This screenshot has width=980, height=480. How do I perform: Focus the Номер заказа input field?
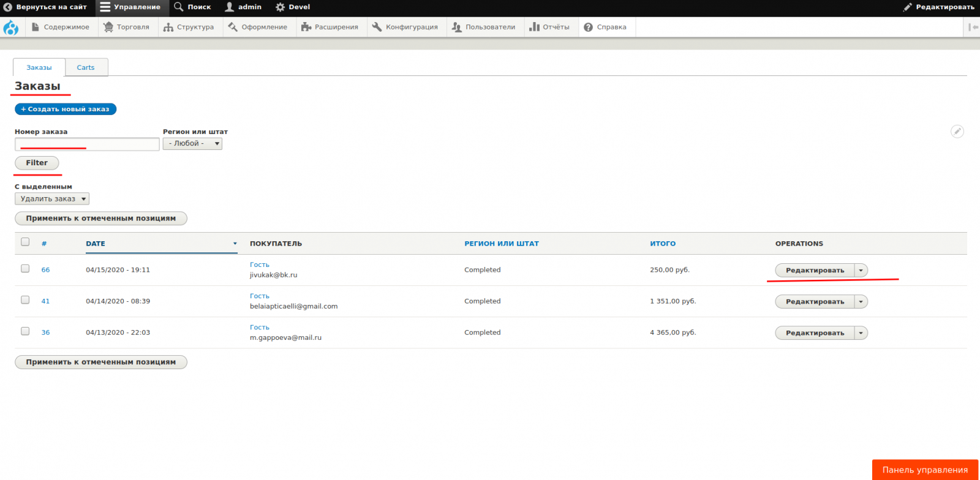pos(87,144)
